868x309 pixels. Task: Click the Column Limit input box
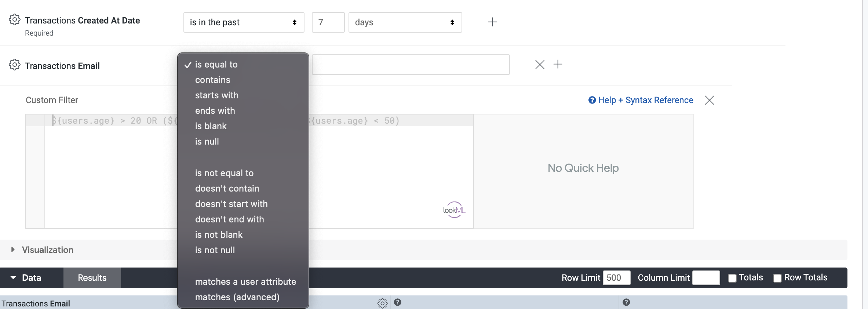(706, 277)
